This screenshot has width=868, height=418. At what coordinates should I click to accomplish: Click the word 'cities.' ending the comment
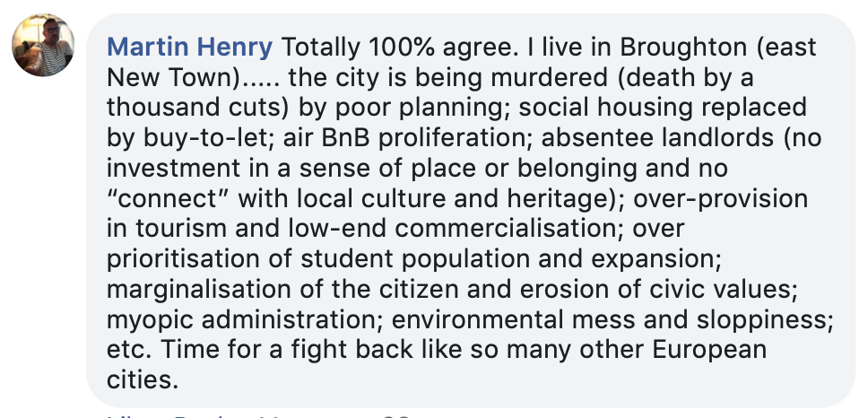(143, 379)
